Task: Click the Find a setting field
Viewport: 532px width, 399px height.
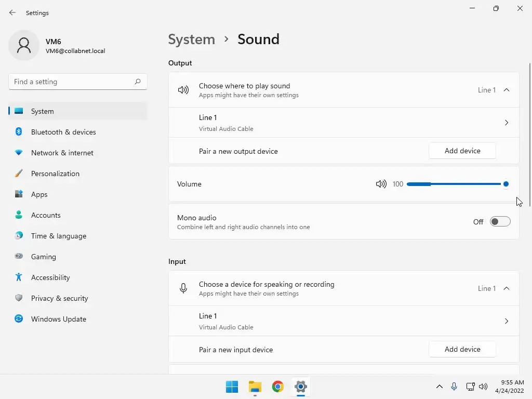Action: pyautogui.click(x=72, y=82)
